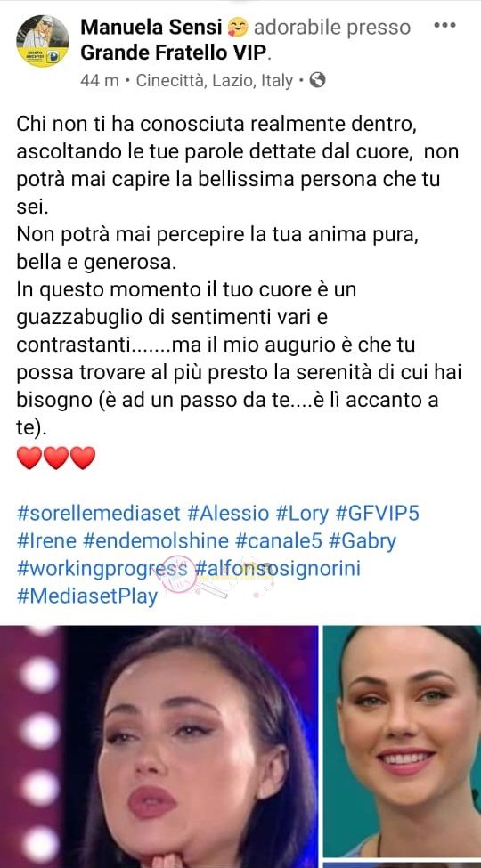Open the three-dot post options menu
This screenshot has width=481, height=868.
pyautogui.click(x=444, y=26)
